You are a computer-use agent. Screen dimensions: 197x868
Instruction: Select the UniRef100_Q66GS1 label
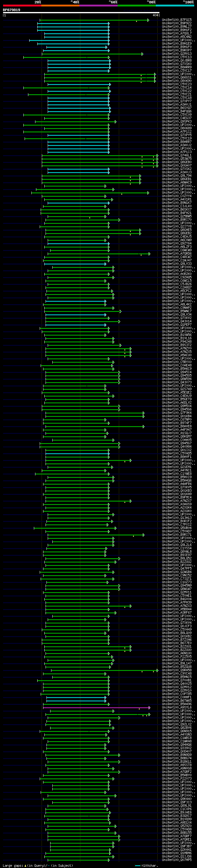click(176, 78)
